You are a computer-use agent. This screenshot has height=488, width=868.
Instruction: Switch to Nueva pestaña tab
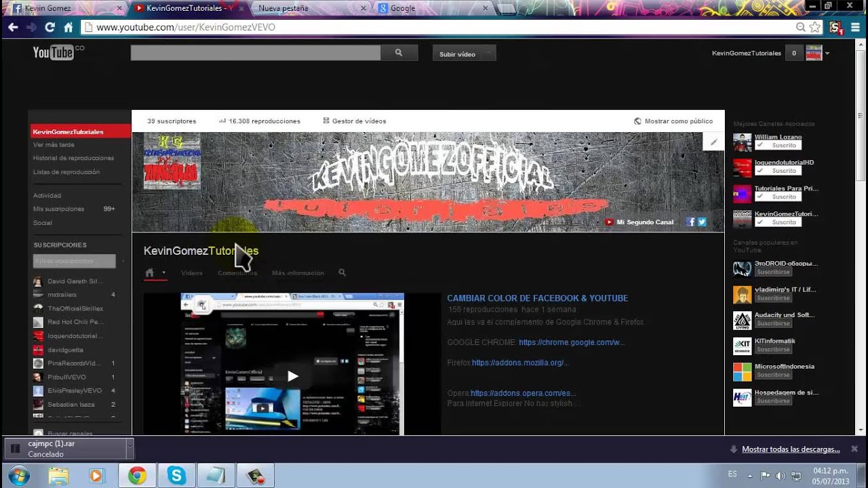(309, 8)
